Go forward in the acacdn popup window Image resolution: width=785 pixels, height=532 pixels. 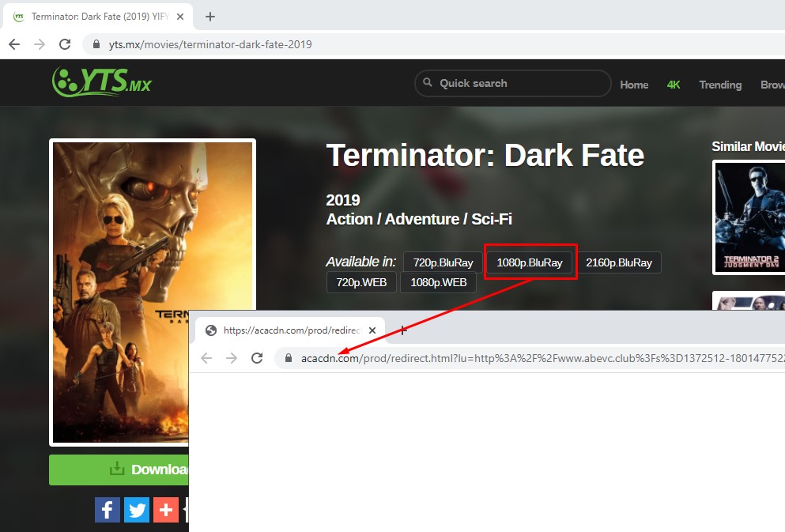[232, 358]
